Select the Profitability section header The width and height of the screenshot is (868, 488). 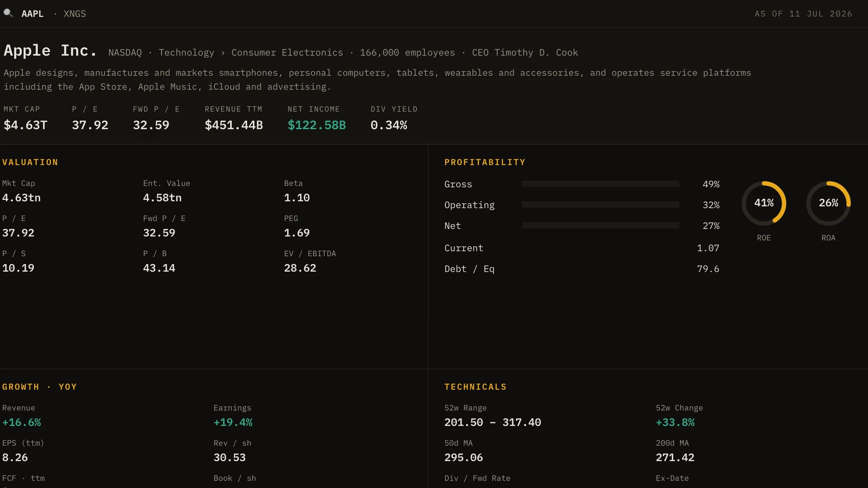tap(485, 162)
